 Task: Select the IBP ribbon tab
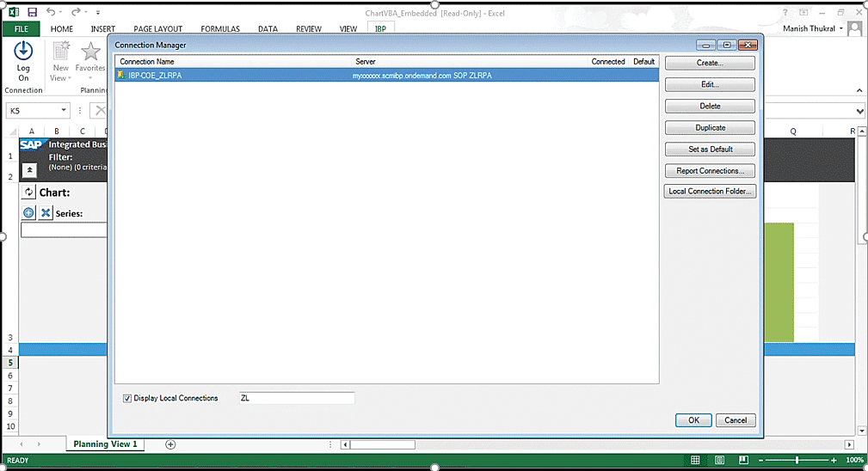[381, 28]
